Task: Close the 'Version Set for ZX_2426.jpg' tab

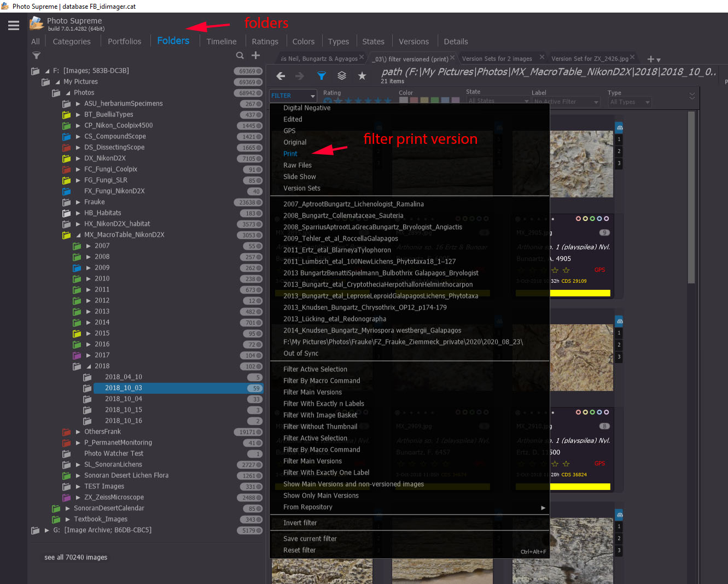Action: [x=632, y=57]
